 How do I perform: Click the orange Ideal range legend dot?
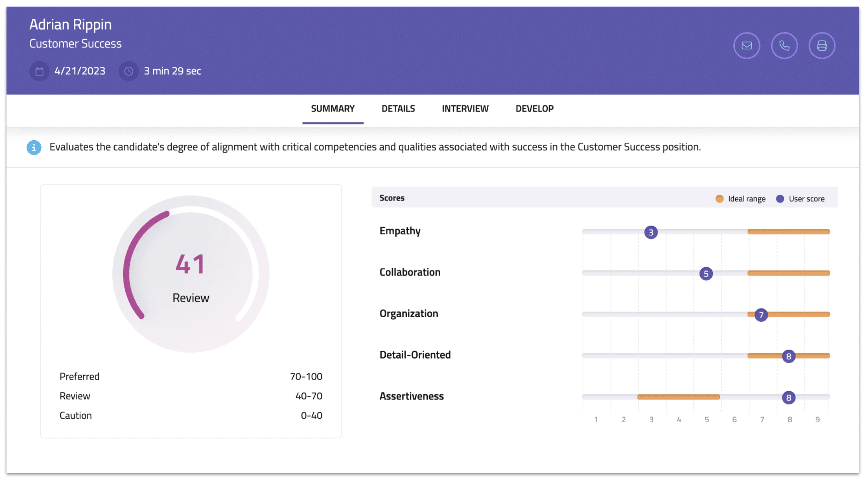pos(719,199)
